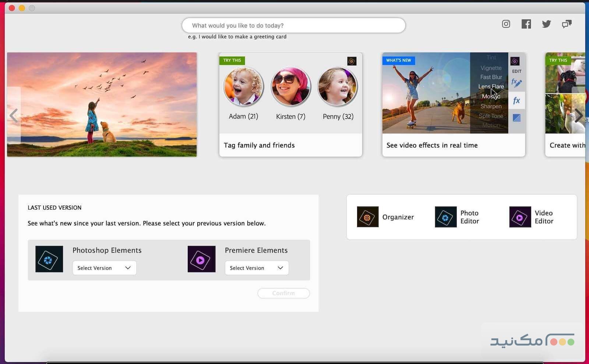Open the Instagram social icon
The height and width of the screenshot is (364, 589).
[x=506, y=24]
